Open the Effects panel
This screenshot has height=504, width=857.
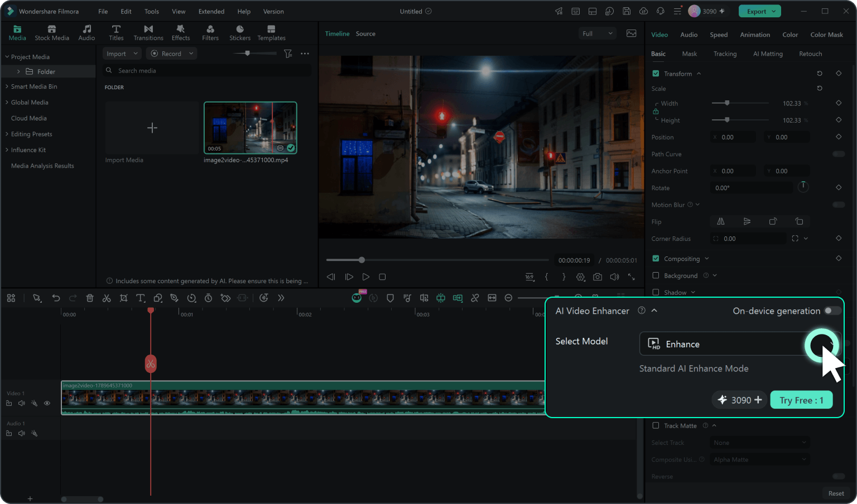tap(181, 33)
